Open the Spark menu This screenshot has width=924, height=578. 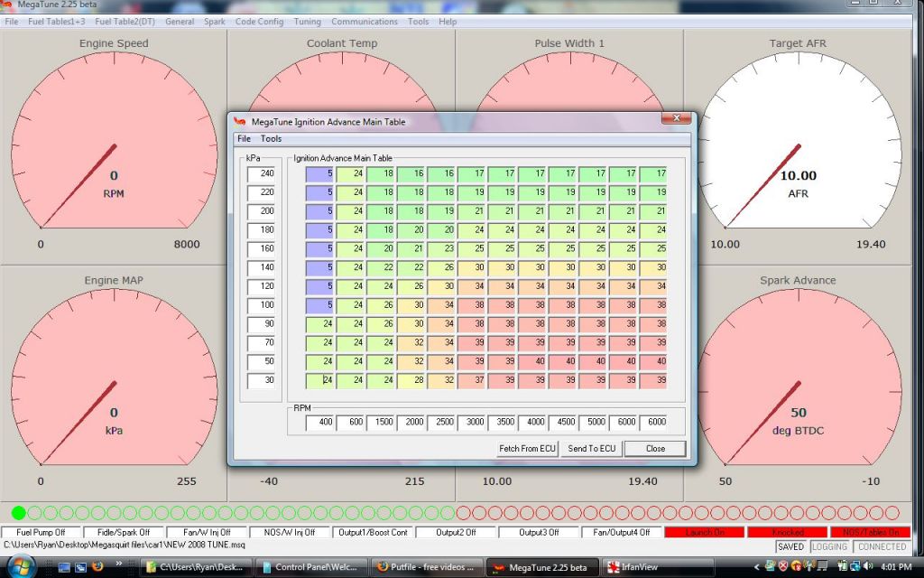[x=215, y=22]
